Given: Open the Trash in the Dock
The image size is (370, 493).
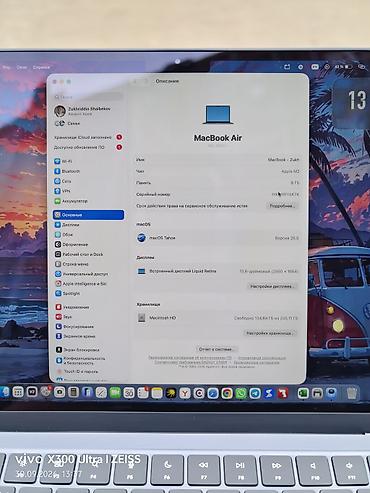Looking at the screenshot, I should click(x=351, y=393).
